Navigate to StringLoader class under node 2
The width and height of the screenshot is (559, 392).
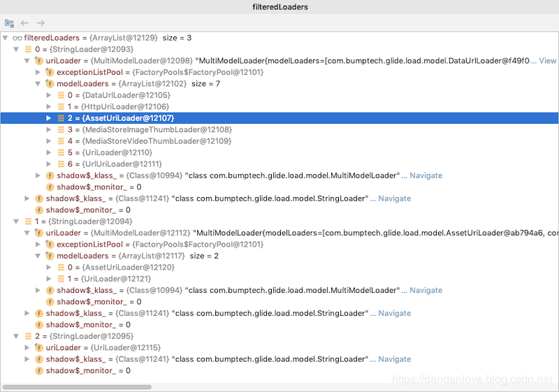click(395, 359)
